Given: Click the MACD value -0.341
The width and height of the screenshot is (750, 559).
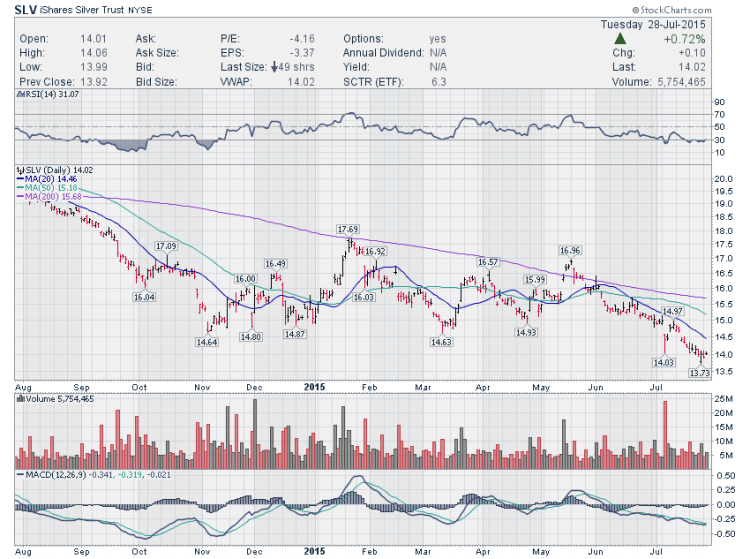Looking at the screenshot, I should [x=103, y=475].
